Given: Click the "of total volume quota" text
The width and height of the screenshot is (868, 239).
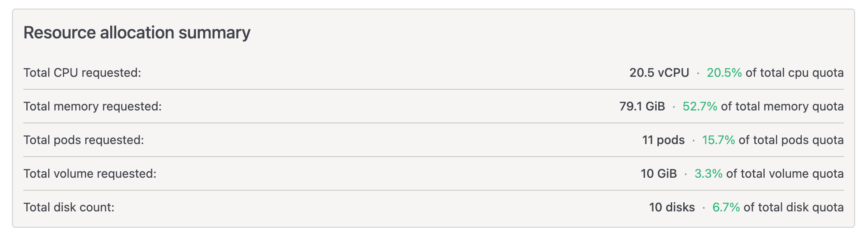Looking at the screenshot, I should point(785,173).
